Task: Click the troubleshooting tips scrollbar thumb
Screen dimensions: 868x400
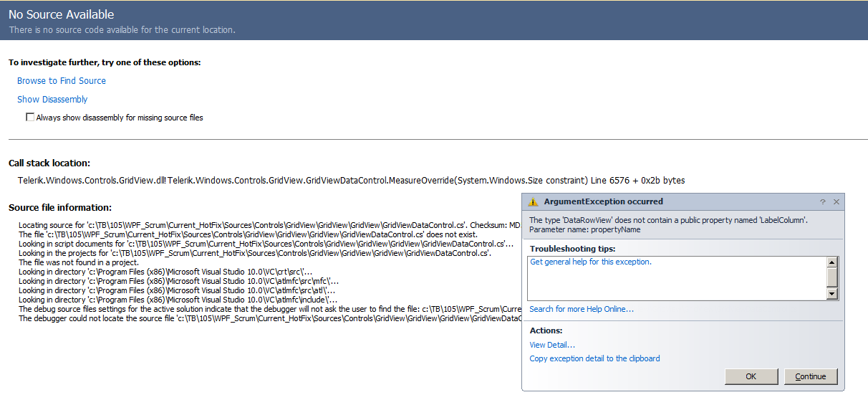Action: click(831, 276)
